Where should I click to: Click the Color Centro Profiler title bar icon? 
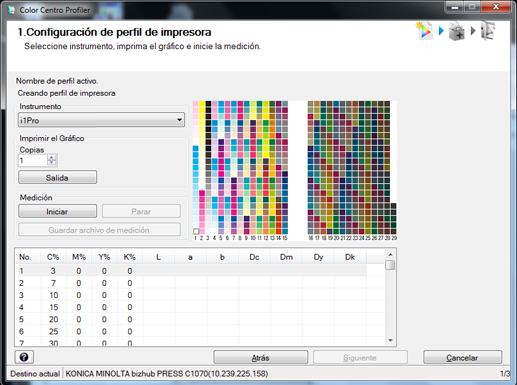point(11,10)
